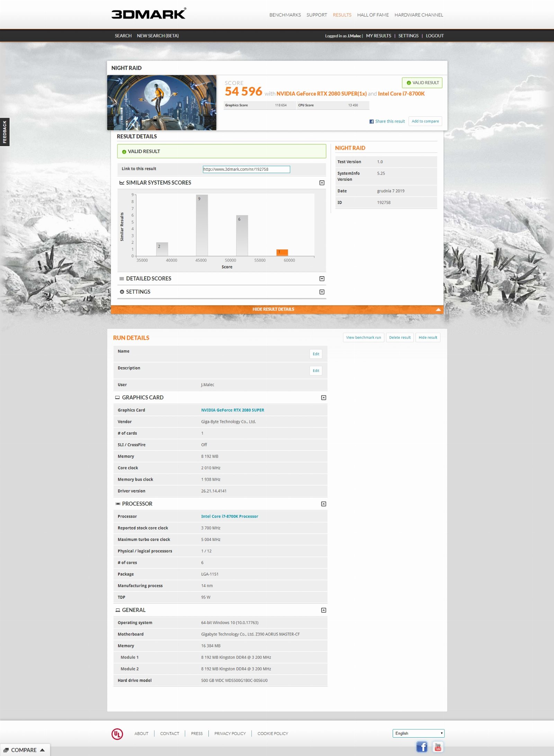The height and width of the screenshot is (756, 554).
Task: Go to the Results menu
Action: (x=342, y=15)
